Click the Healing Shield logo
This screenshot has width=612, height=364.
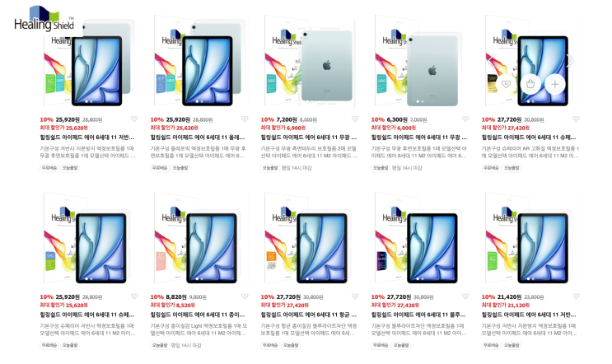[44, 19]
